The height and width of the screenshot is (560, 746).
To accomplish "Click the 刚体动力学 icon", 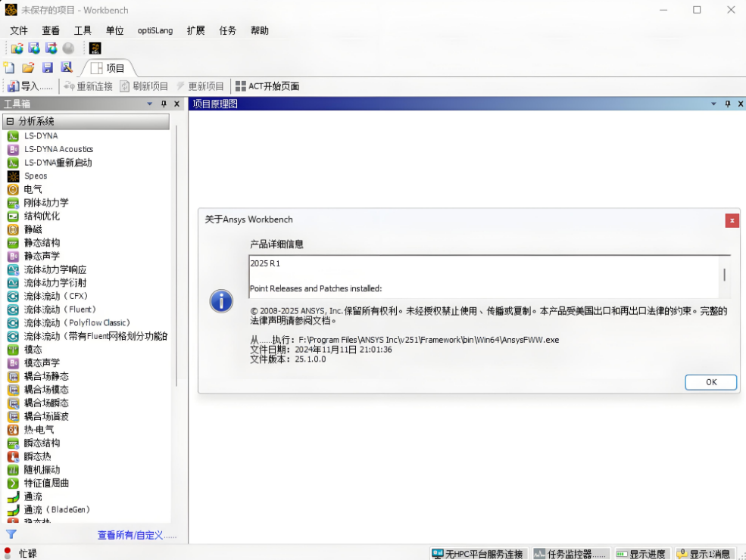I will click(13, 203).
